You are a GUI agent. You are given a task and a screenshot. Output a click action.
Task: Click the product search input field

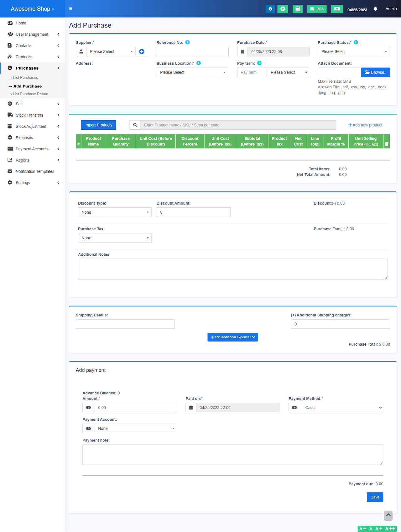point(238,125)
